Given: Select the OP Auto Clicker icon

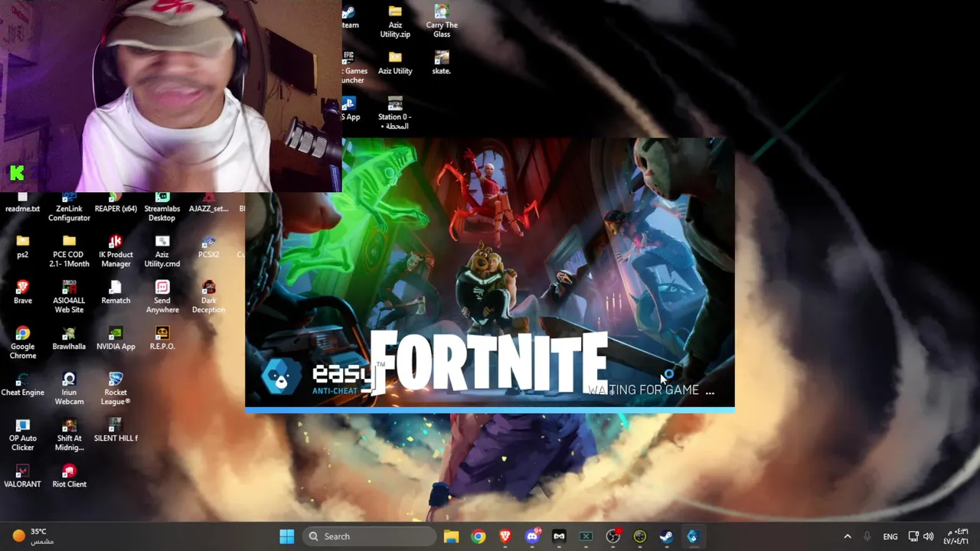Looking at the screenshot, I should coord(23,434).
